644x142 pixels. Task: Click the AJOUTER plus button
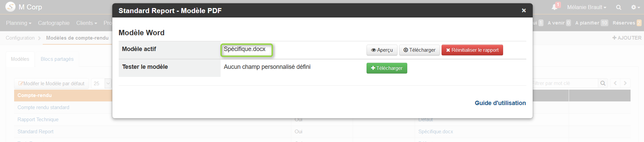[x=627, y=38]
